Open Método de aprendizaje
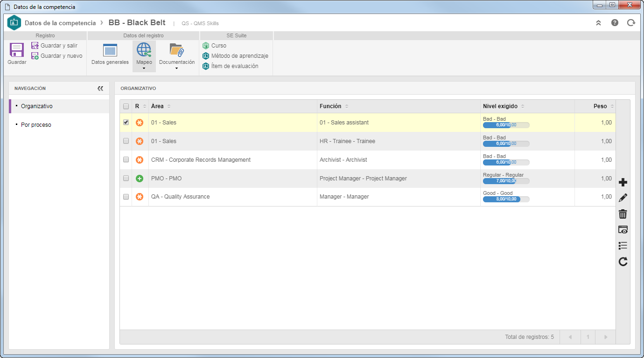Image resolution: width=644 pixels, height=358 pixels. coord(235,56)
